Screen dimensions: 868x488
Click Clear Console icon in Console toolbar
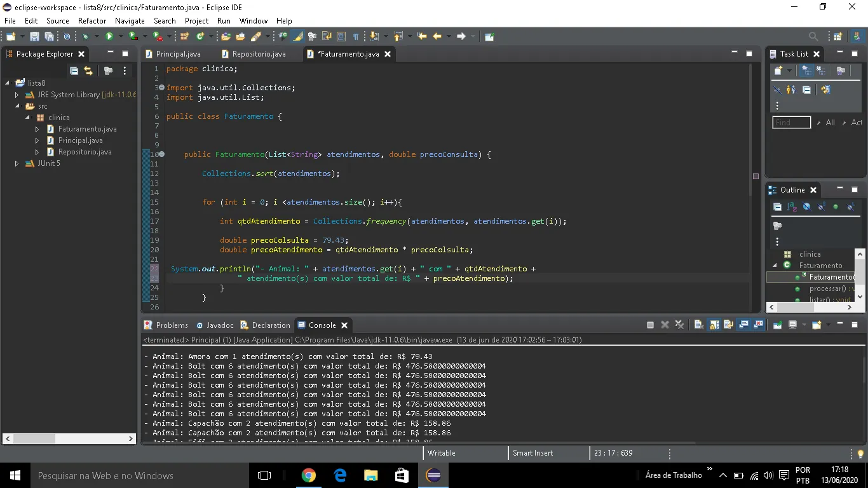click(698, 325)
